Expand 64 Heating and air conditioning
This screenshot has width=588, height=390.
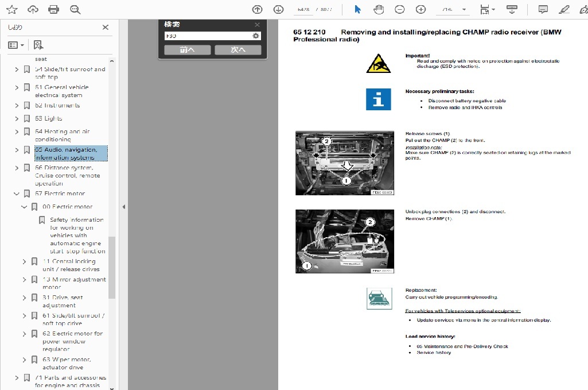(x=17, y=132)
